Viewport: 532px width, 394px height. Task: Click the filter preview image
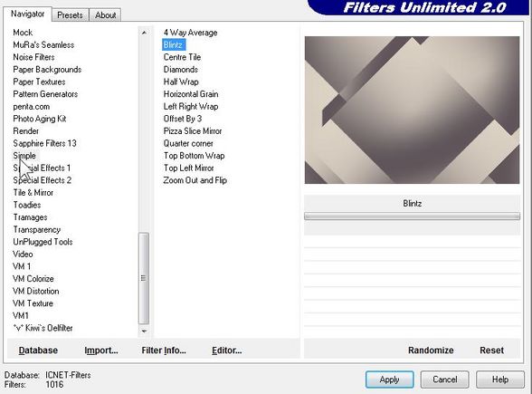click(x=412, y=111)
